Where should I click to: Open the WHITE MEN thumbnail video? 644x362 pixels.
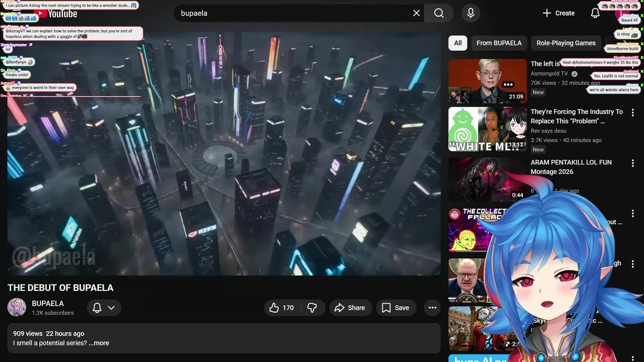(488, 129)
